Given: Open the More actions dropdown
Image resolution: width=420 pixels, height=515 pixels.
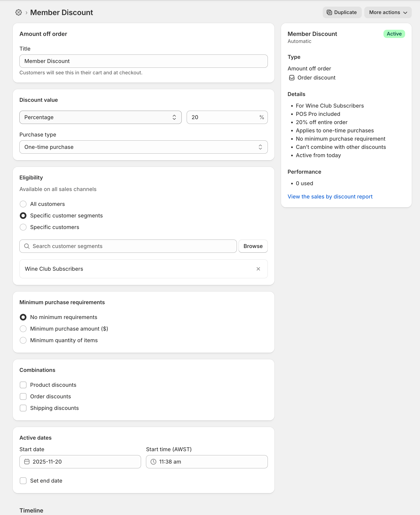Looking at the screenshot, I should point(388,12).
